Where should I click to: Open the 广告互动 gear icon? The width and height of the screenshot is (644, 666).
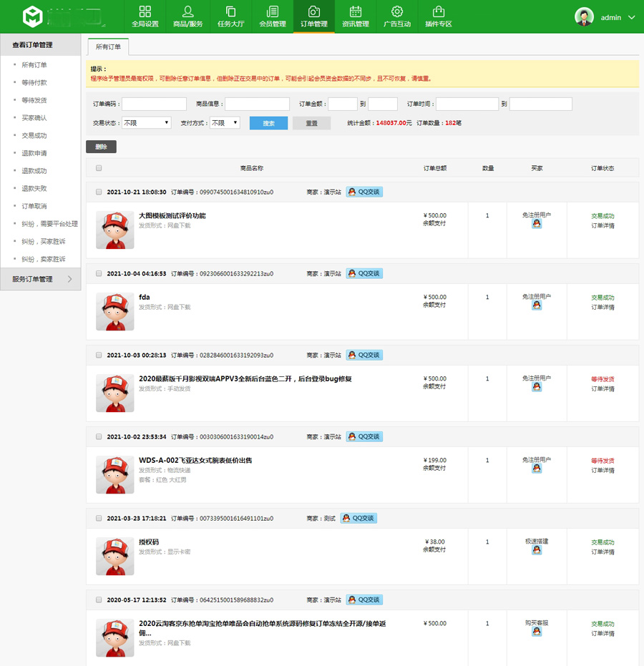click(396, 12)
